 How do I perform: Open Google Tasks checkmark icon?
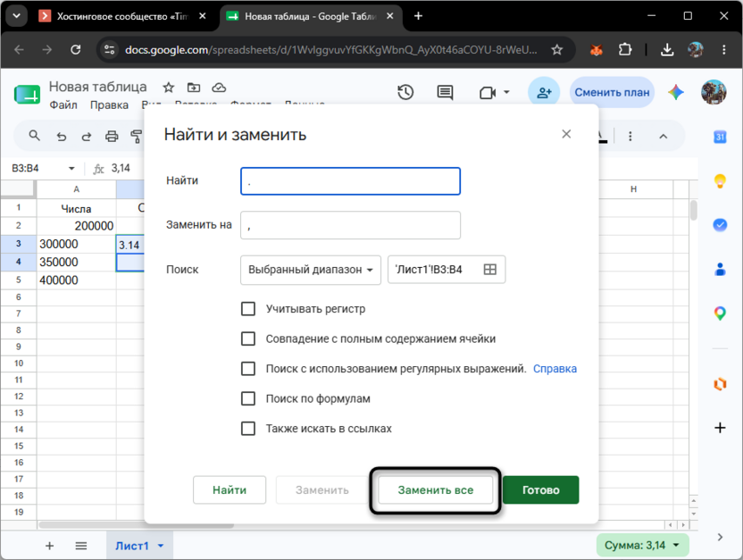tap(720, 224)
